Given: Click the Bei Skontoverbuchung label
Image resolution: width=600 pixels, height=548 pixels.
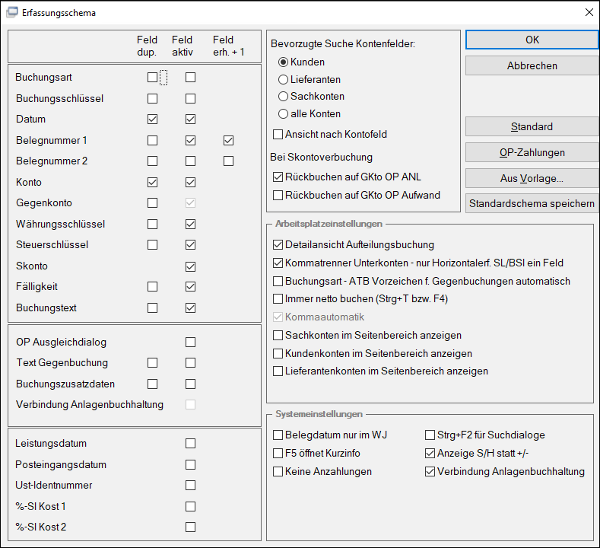Looking at the screenshot, I should (321, 157).
